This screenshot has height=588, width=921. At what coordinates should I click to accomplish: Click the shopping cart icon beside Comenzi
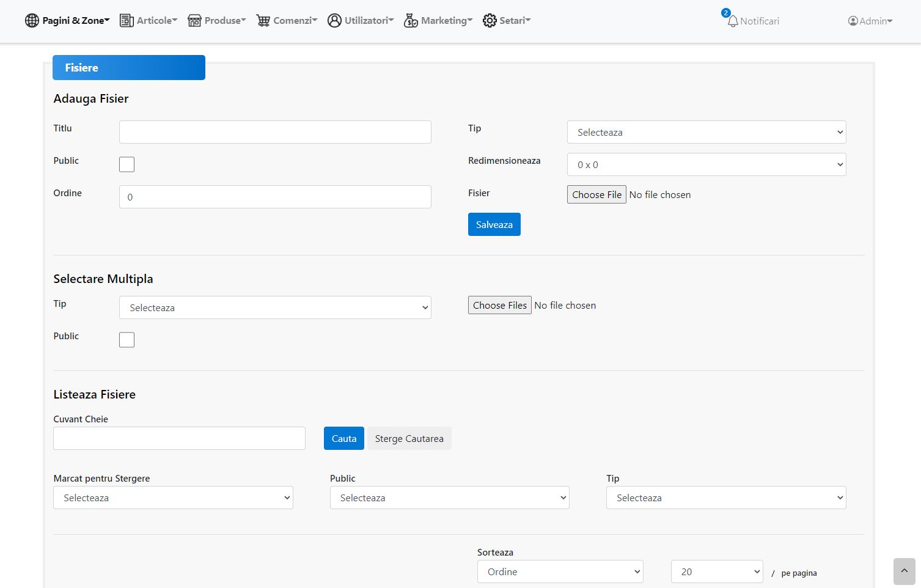pos(263,21)
